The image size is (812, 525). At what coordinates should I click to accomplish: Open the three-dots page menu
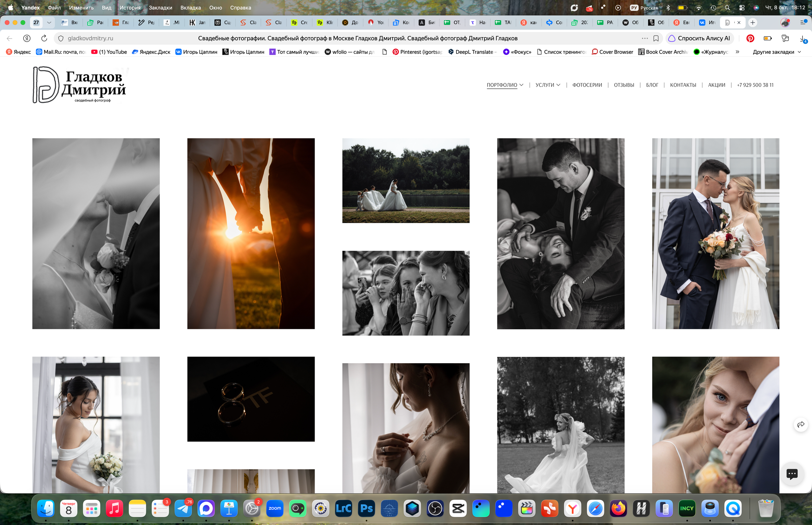(x=645, y=38)
